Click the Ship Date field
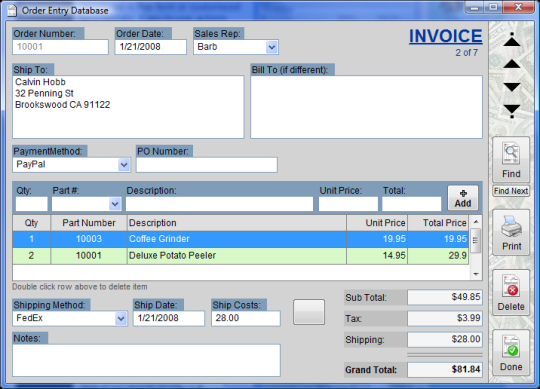Viewport: 540px width, 389px height. click(169, 318)
